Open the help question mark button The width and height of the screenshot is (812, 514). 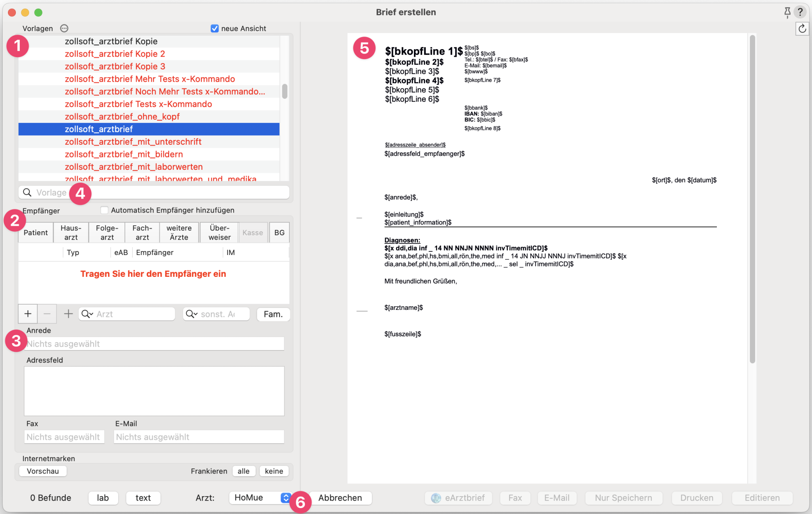click(800, 12)
